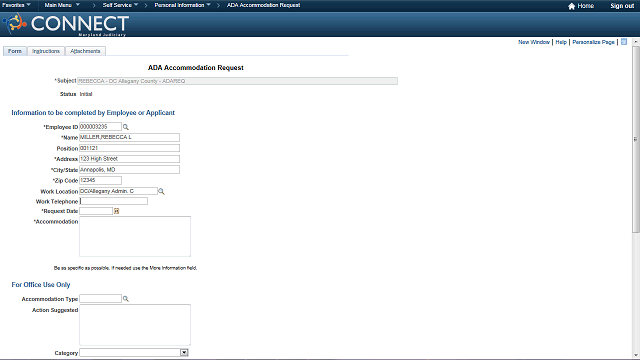Click the CONNECT Maryland Judiciary logo

click(66, 24)
